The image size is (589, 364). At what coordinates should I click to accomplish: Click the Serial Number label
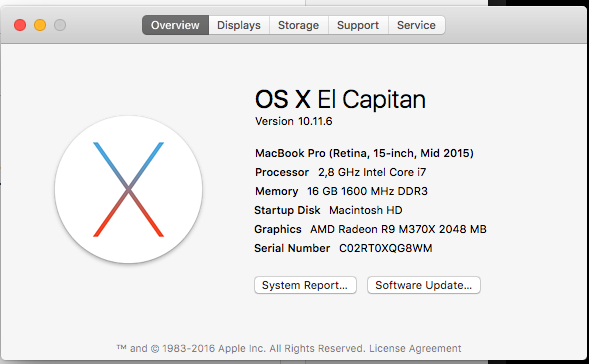(x=292, y=248)
